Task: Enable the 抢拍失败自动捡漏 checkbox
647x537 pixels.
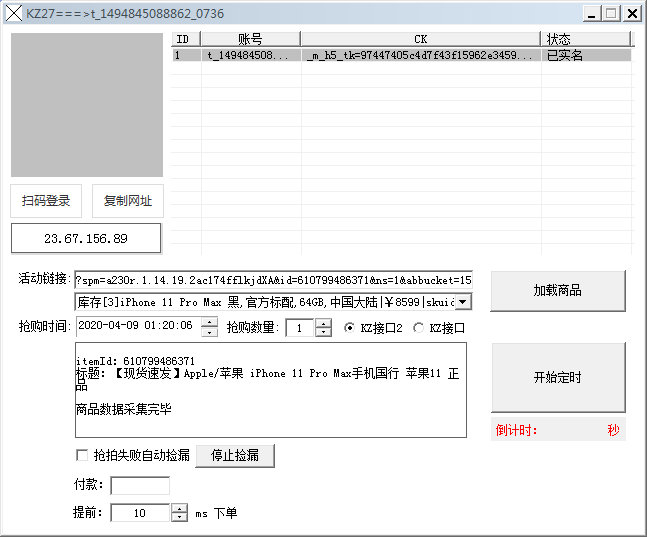Action: tap(82, 455)
